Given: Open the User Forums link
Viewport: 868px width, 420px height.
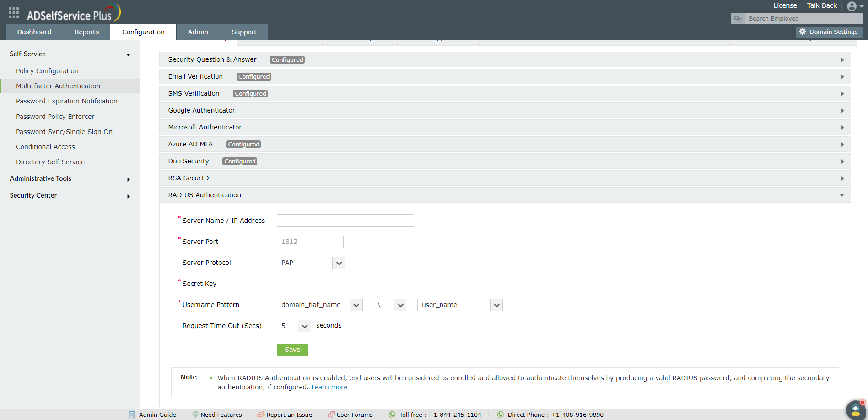Looking at the screenshot, I should [x=355, y=415].
